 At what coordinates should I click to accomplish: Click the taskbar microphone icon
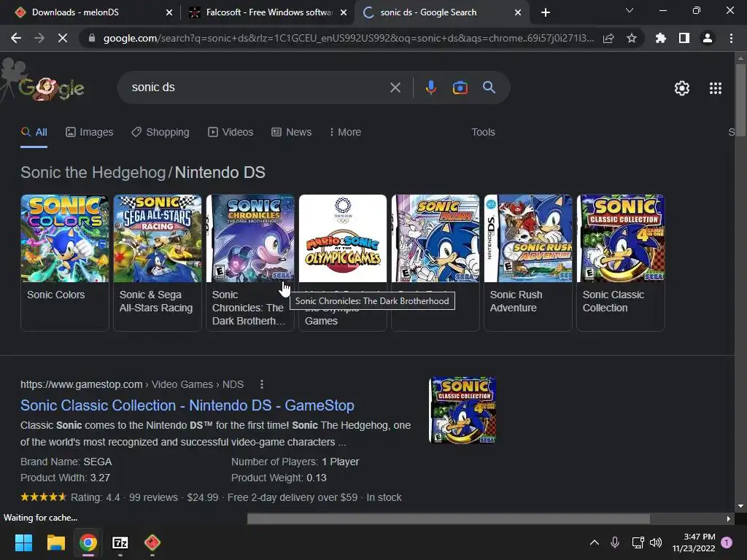coord(615,542)
